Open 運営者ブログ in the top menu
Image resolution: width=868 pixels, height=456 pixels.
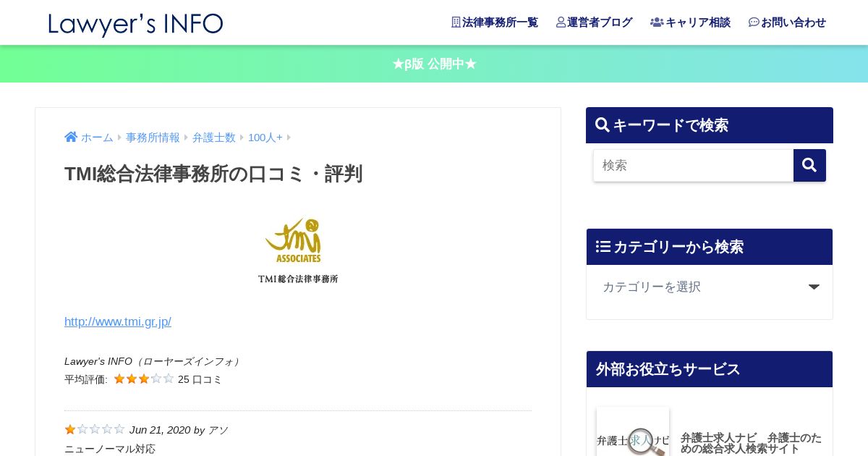[594, 22]
